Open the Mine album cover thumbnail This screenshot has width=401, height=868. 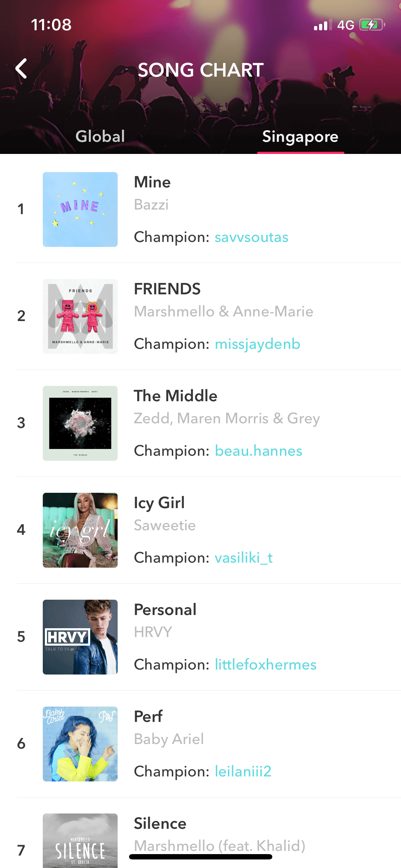(80, 210)
